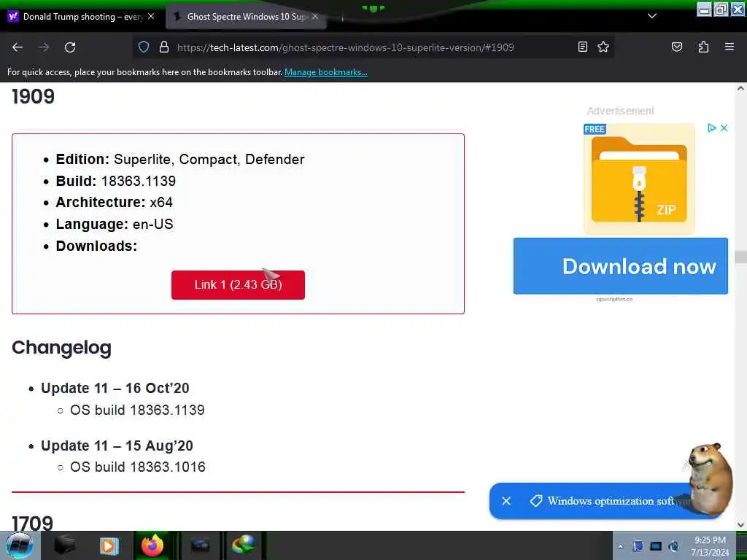
Task: Click the Edition: Superlite, Compact, Defender line
Action: (180, 159)
